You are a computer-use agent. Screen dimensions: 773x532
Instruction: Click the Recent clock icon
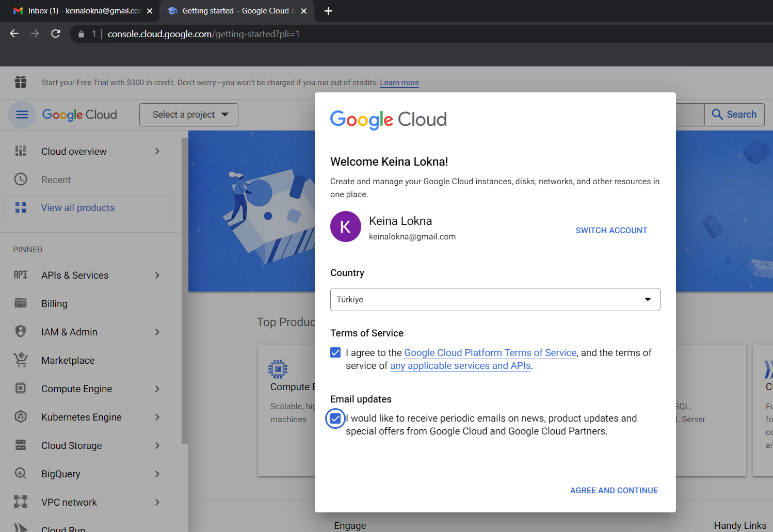(x=21, y=180)
